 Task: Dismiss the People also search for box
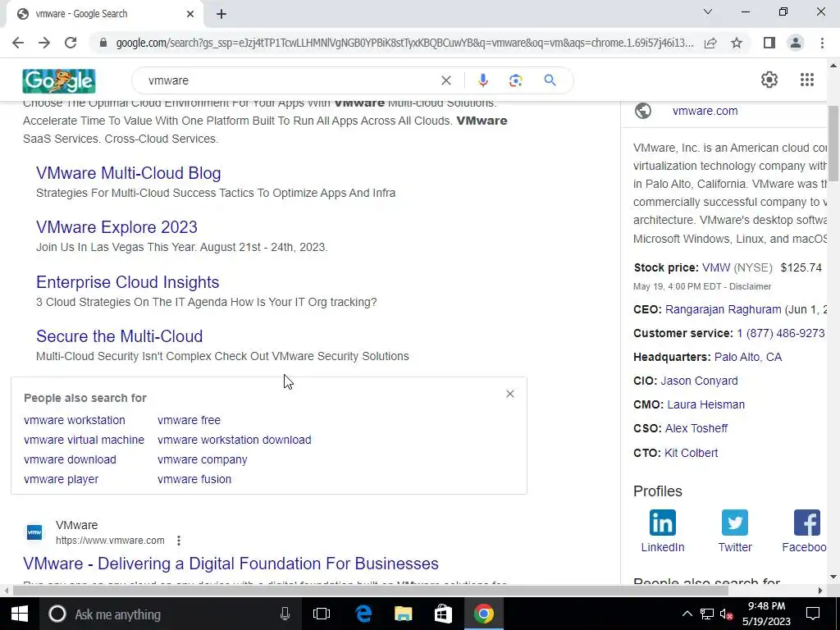click(x=510, y=394)
